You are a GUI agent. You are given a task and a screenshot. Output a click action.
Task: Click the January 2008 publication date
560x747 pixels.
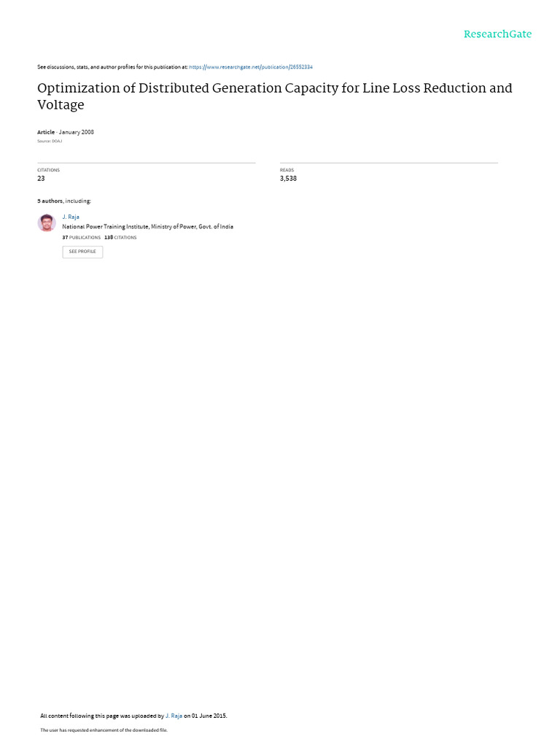[76, 132]
